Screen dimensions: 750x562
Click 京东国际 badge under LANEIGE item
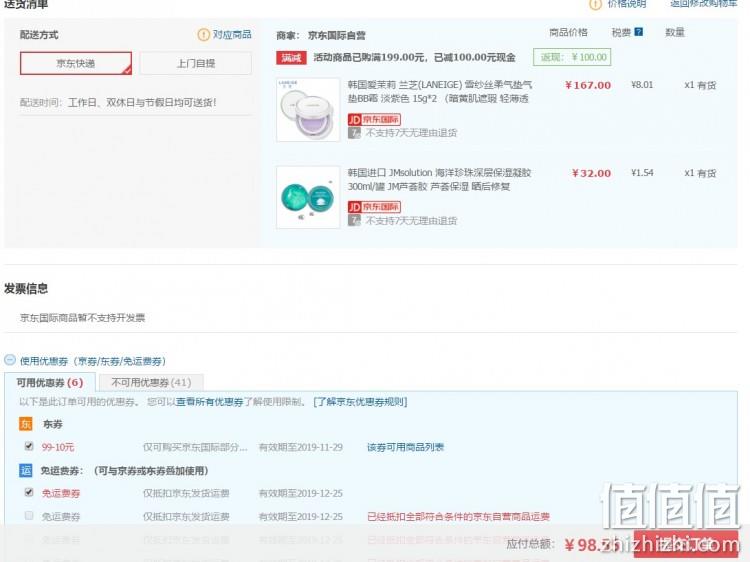click(x=374, y=119)
